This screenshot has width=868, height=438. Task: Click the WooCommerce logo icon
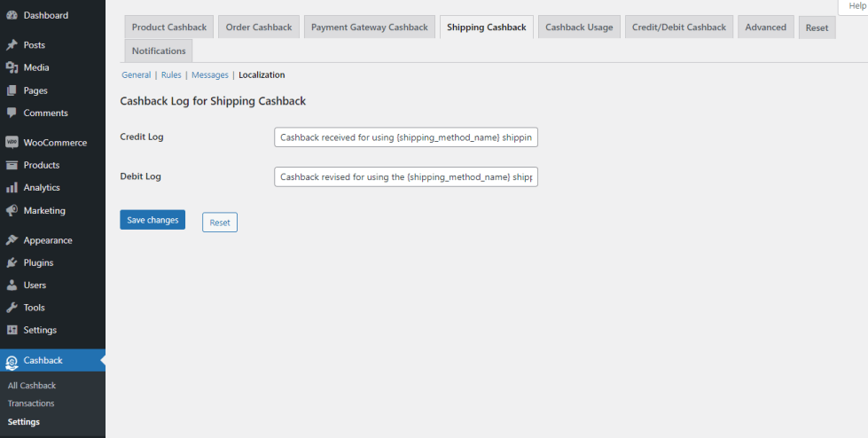[12, 143]
